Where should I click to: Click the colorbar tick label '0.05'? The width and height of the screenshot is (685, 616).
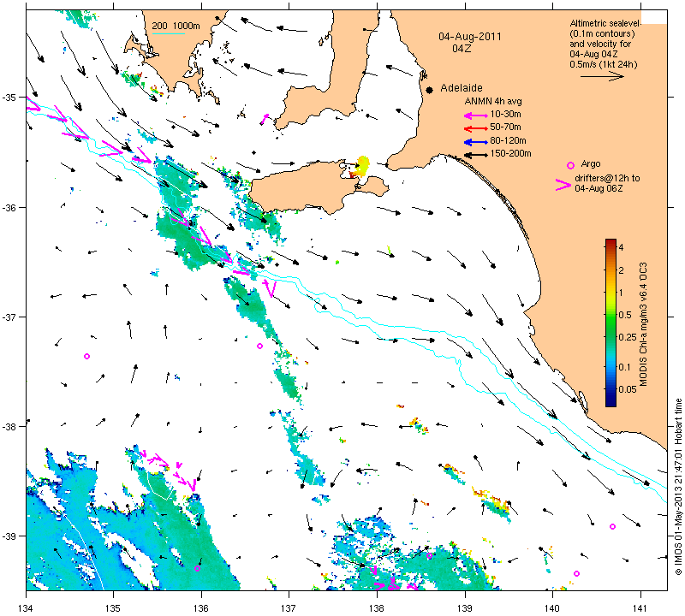(628, 389)
